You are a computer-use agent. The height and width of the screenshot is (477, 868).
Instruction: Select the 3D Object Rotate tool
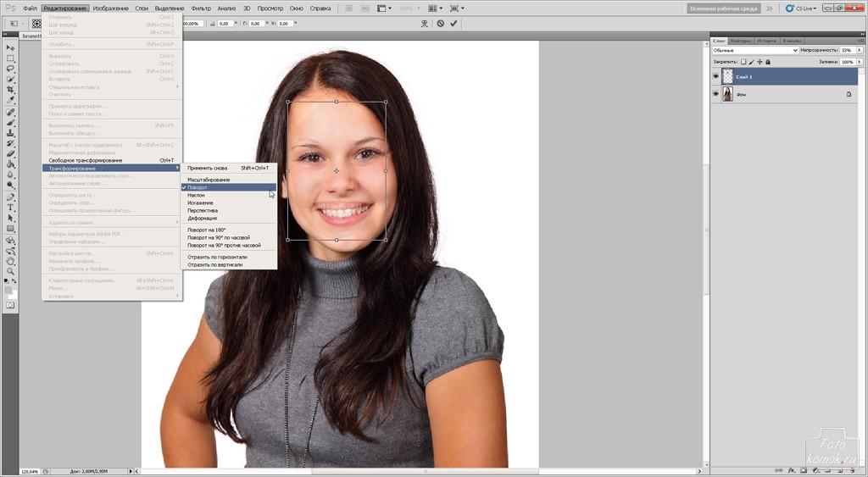[10, 241]
